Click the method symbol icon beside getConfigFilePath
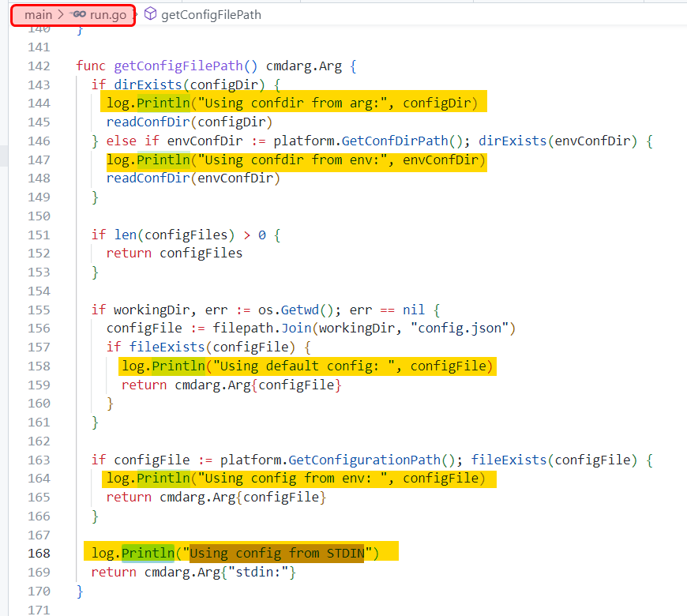The width and height of the screenshot is (687, 616). click(150, 15)
